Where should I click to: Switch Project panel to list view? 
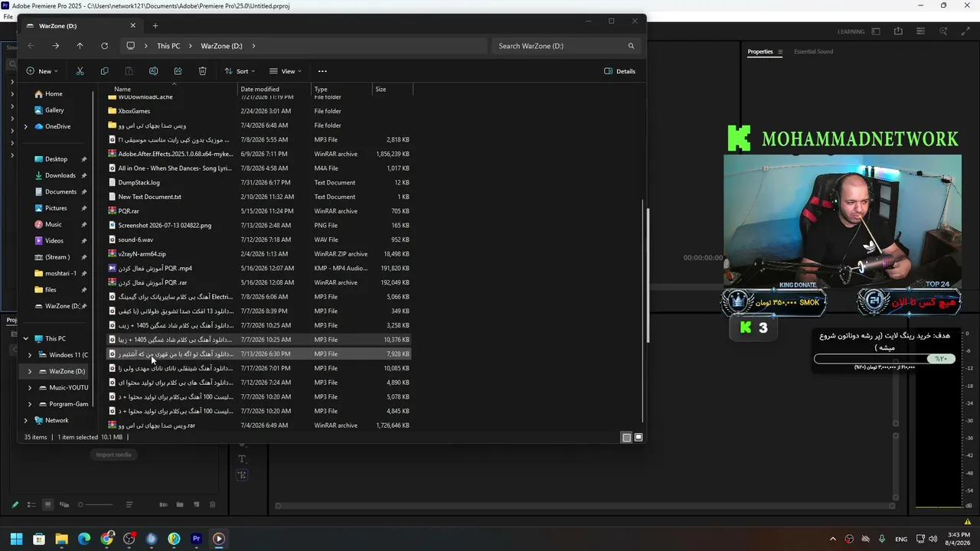coord(31,504)
